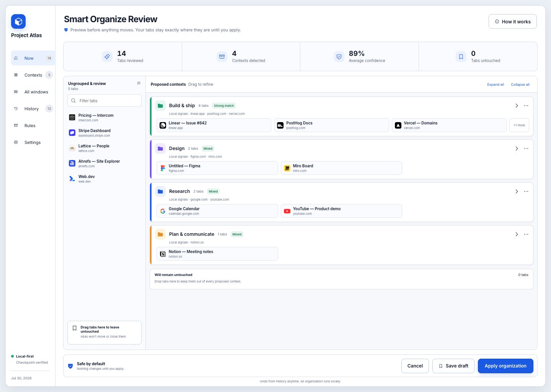Click the Notion Meeting notes favicon
551x392 pixels.
click(x=163, y=254)
